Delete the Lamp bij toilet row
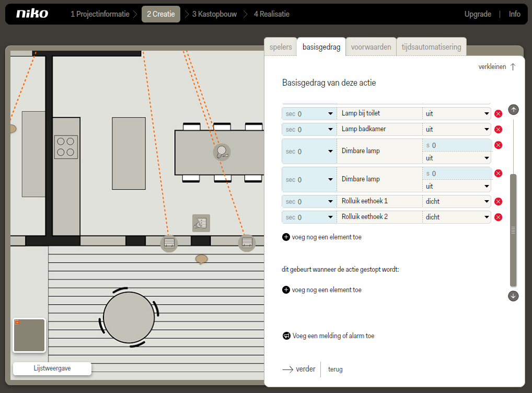Screen dimensions: 532x393 pyautogui.click(x=498, y=114)
